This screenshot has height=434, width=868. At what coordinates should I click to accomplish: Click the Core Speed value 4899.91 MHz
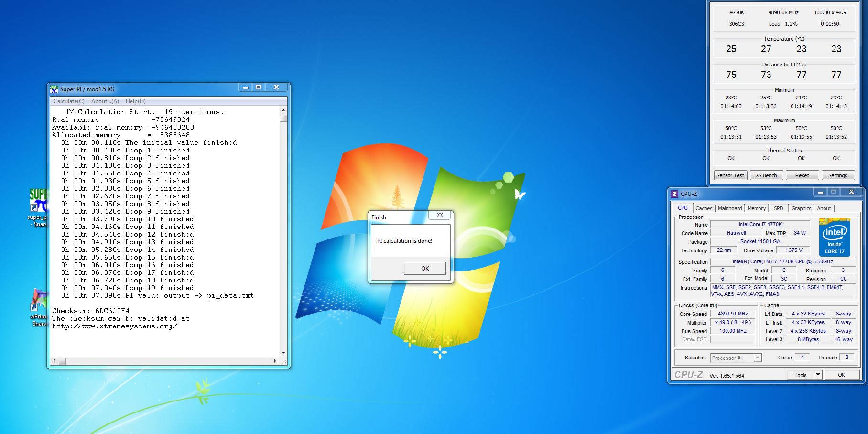point(733,314)
